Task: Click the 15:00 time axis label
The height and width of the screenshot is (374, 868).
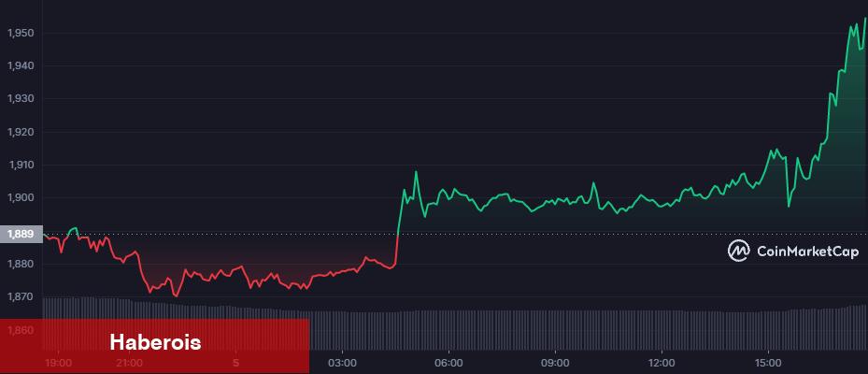Action: (768, 364)
